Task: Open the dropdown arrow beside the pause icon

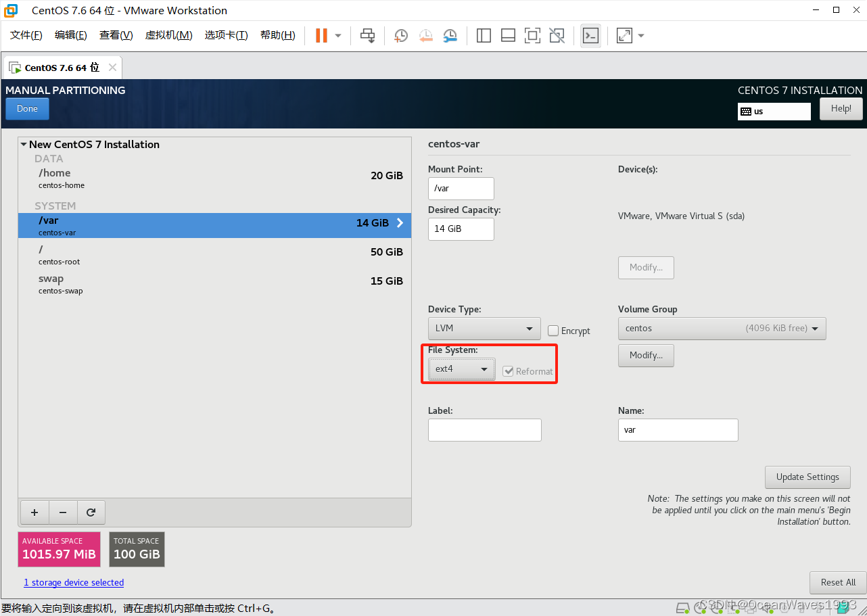Action: click(x=338, y=36)
